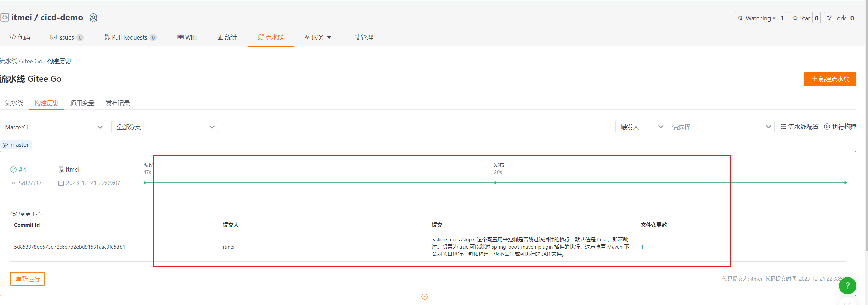Fork the cicd-demo repository
The image size is (868, 305).
836,18
